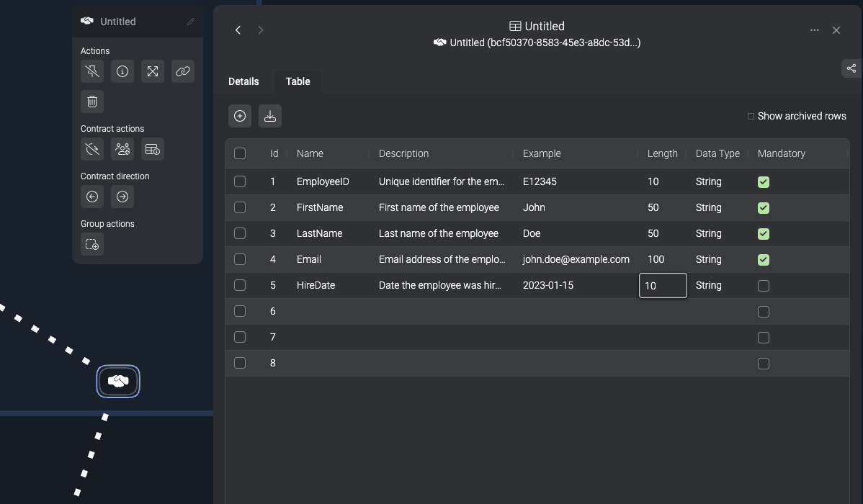Click the add row plus button
863x504 pixels.
240,116
